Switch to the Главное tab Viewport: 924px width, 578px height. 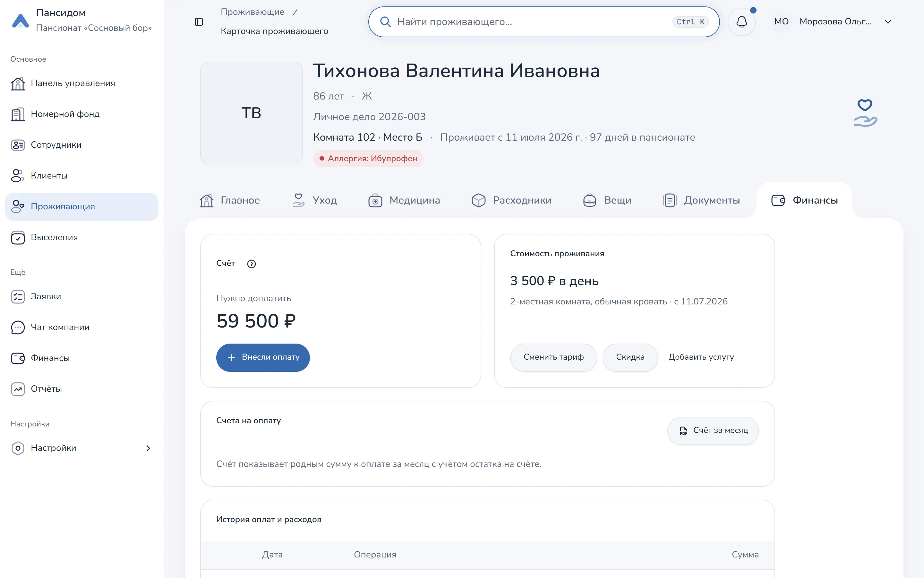click(230, 200)
